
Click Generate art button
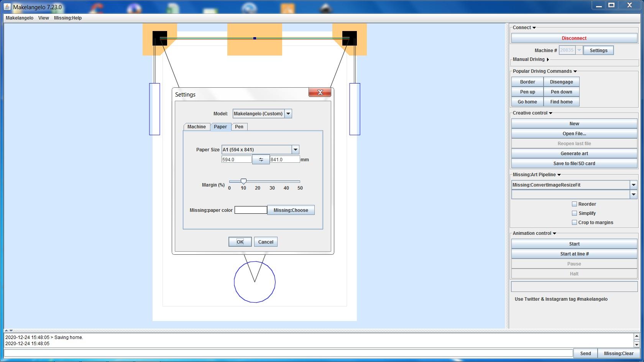[574, 154]
